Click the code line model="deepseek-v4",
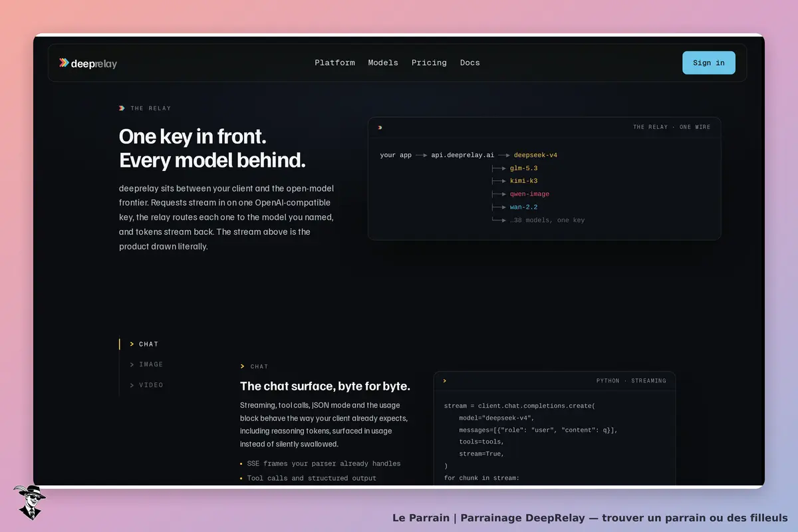 coord(496,418)
